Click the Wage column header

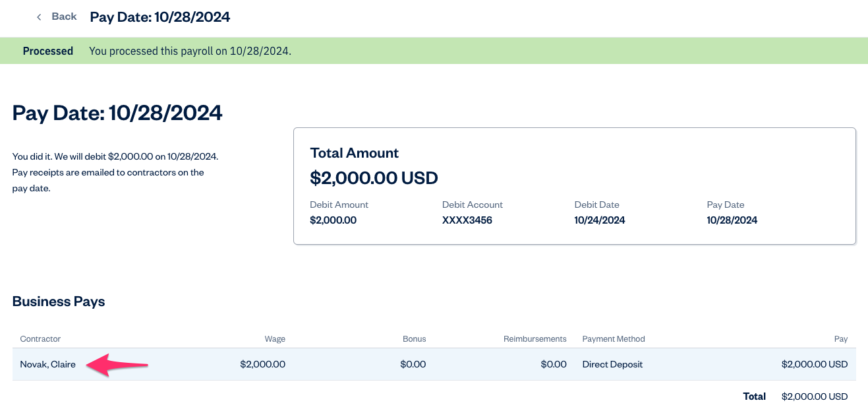(275, 339)
